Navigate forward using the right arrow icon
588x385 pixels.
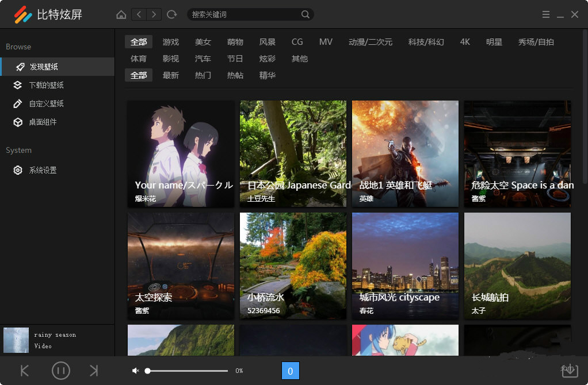[153, 14]
